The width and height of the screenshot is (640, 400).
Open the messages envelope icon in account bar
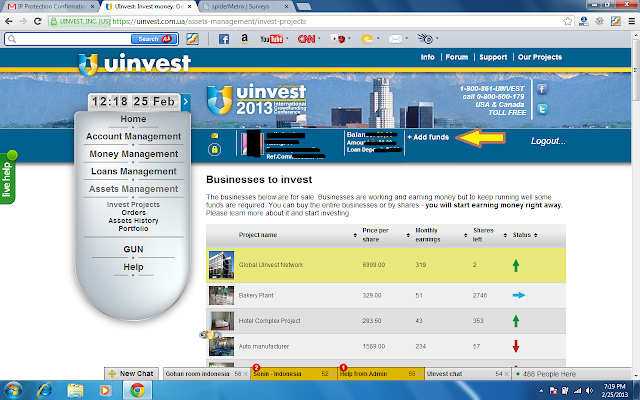pos(215,136)
